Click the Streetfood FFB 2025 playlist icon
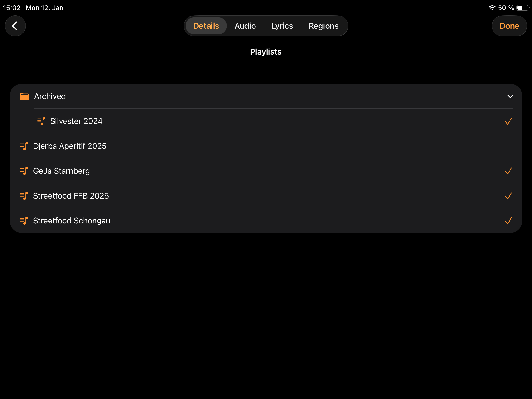The image size is (532, 399). click(24, 196)
